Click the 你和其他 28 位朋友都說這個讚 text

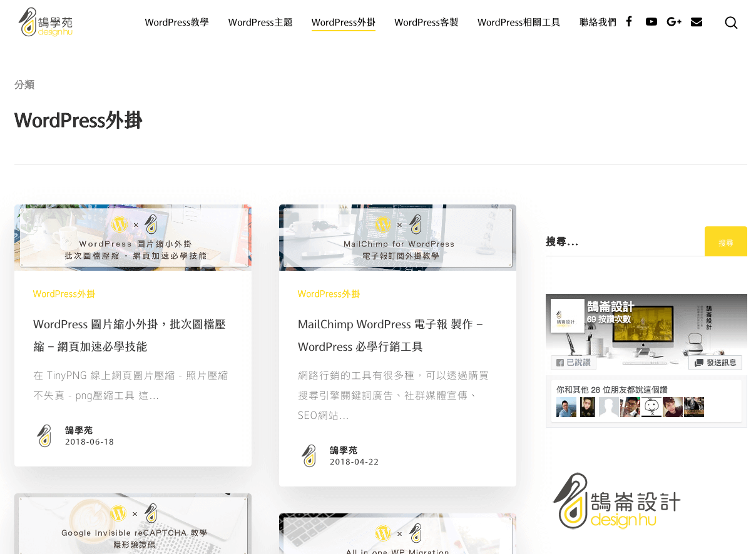click(612, 389)
